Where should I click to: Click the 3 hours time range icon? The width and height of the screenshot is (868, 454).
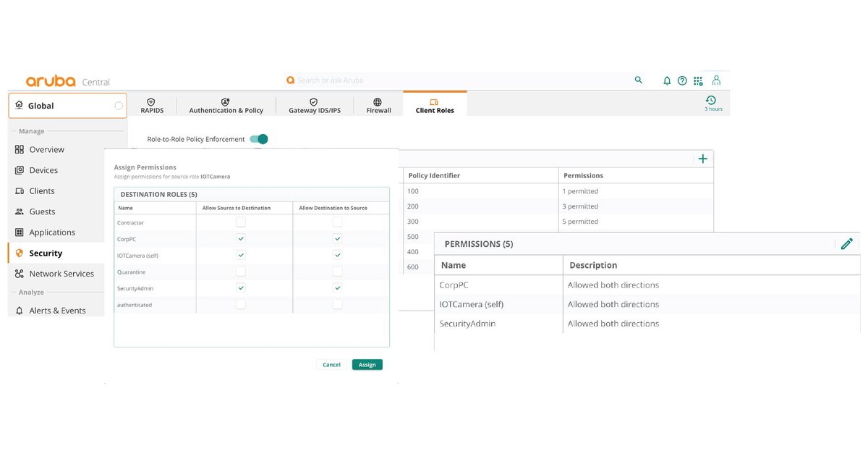(711, 101)
